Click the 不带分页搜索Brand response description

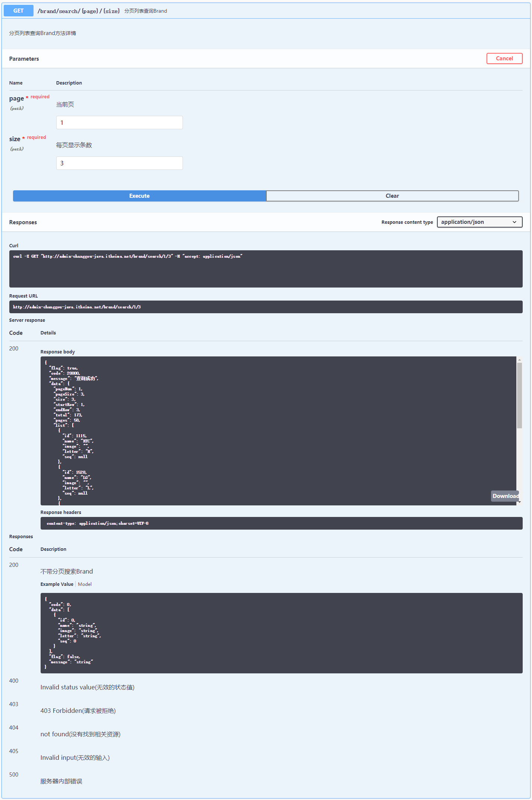tap(67, 571)
